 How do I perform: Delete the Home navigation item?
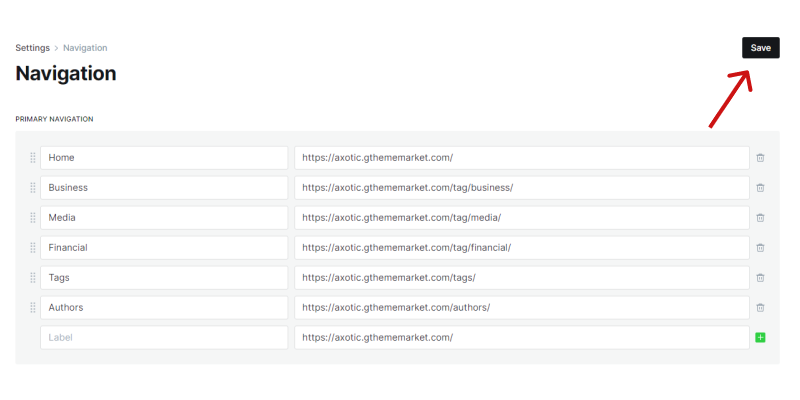[x=760, y=158]
